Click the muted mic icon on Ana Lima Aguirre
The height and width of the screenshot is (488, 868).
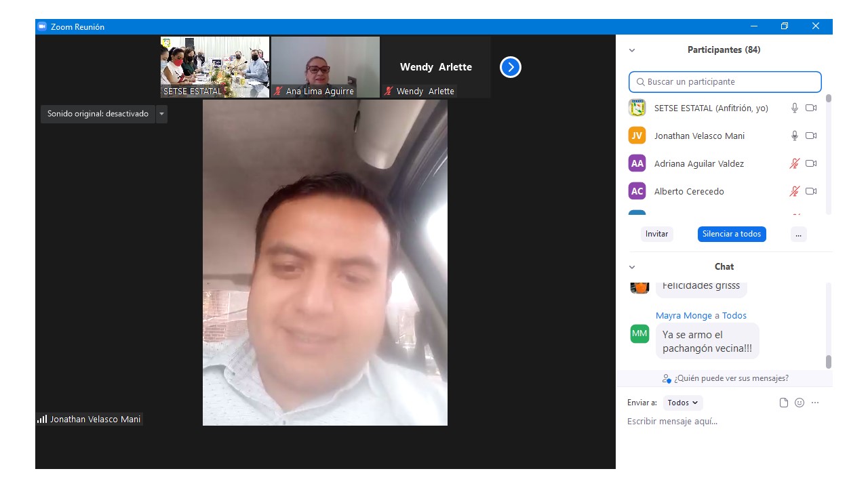(x=278, y=91)
